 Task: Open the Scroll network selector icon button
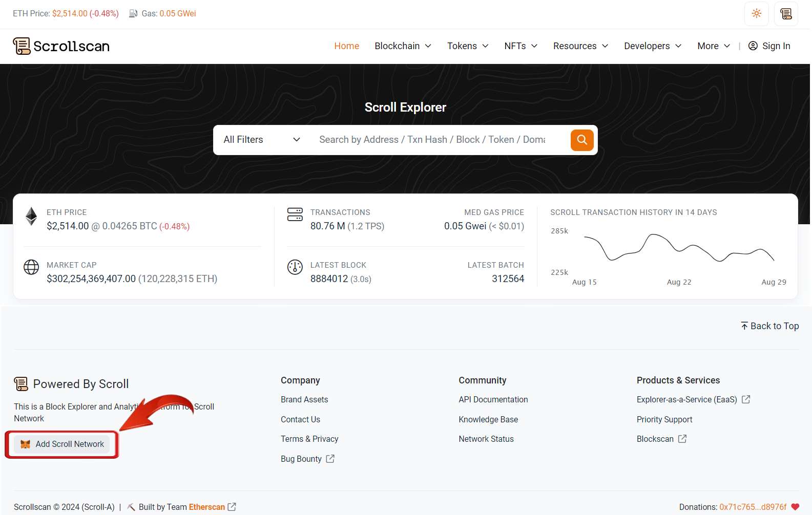point(786,14)
